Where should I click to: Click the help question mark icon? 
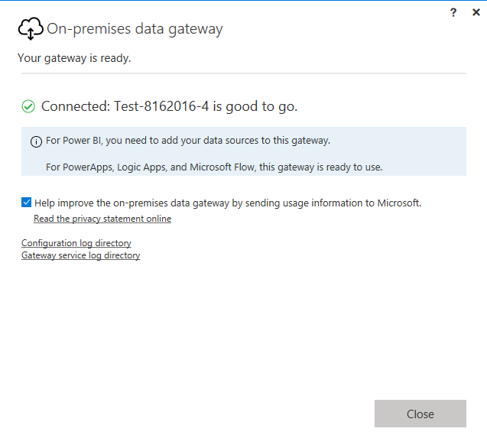[453, 12]
